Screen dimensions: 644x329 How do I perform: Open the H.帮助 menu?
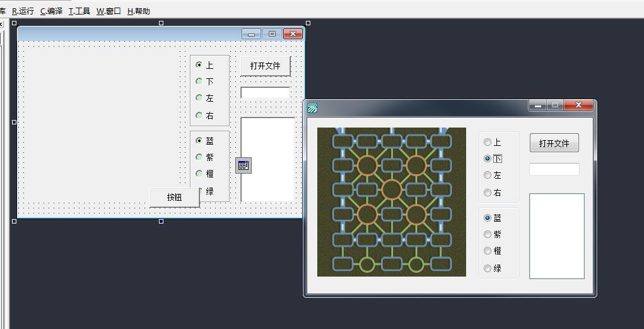(x=139, y=11)
